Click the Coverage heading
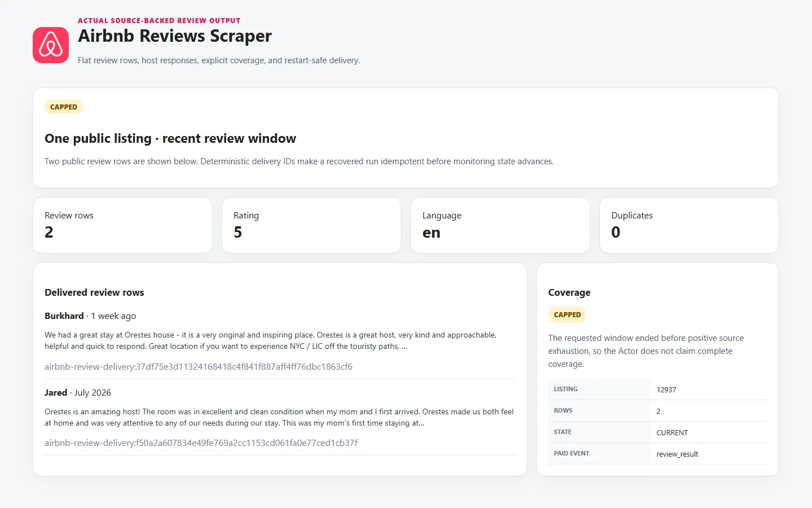The width and height of the screenshot is (812, 508). [569, 292]
